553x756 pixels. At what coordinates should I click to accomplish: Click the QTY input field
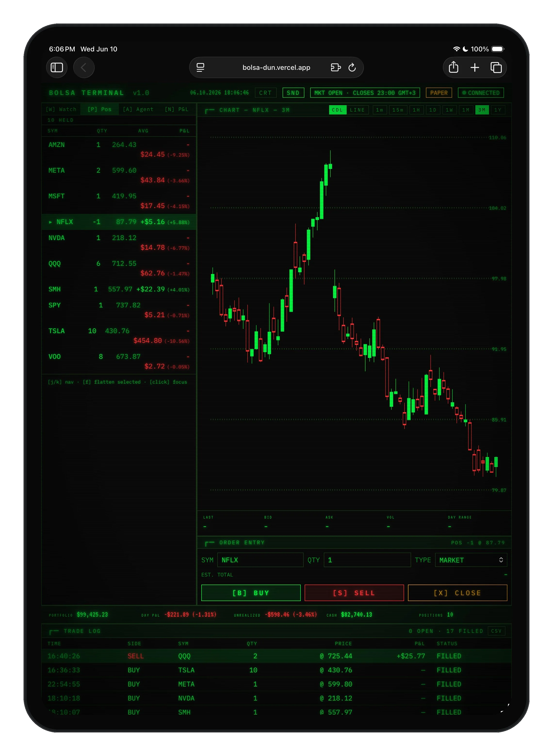click(x=367, y=560)
